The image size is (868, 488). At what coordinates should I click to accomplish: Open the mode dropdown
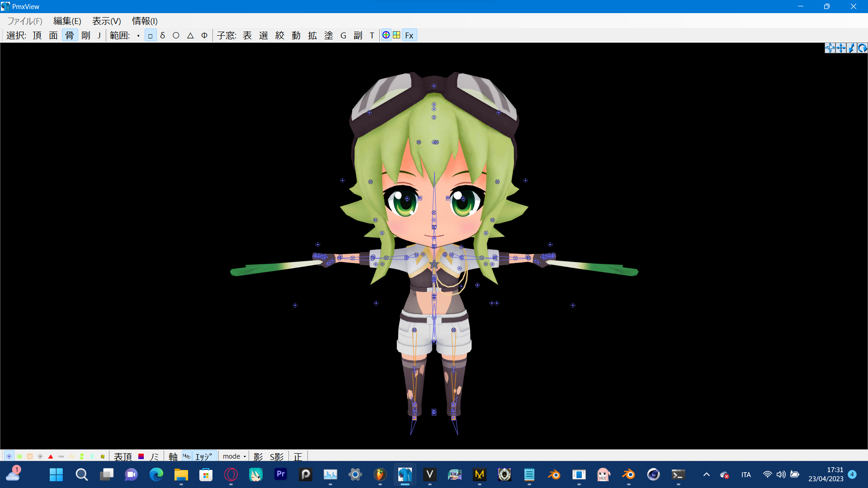click(x=234, y=456)
